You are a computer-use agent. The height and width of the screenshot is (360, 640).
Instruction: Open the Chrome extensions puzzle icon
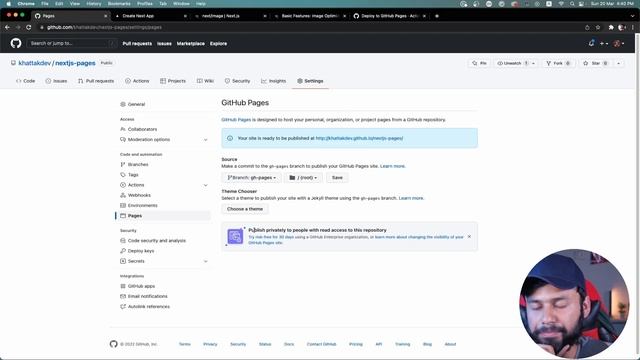click(611, 27)
